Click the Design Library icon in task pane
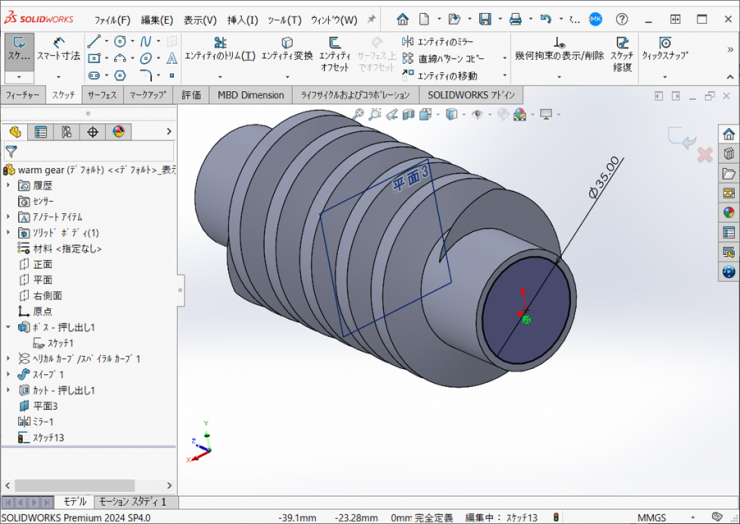This screenshot has height=524, width=740. (x=728, y=153)
